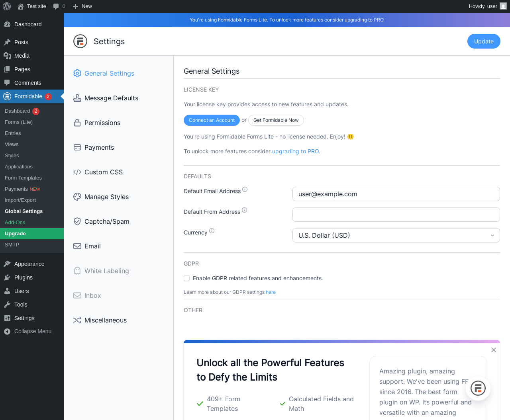Click the General Settings gear icon

(77, 73)
